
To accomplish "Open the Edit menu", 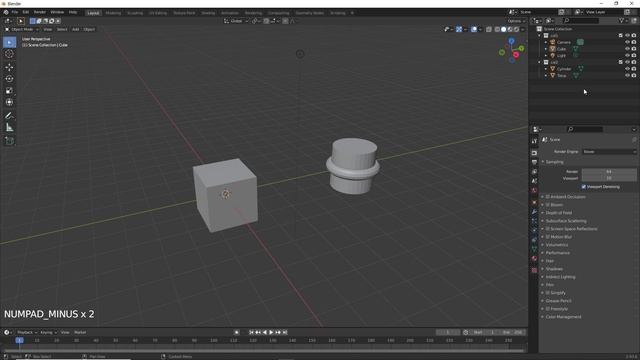I will (26, 12).
